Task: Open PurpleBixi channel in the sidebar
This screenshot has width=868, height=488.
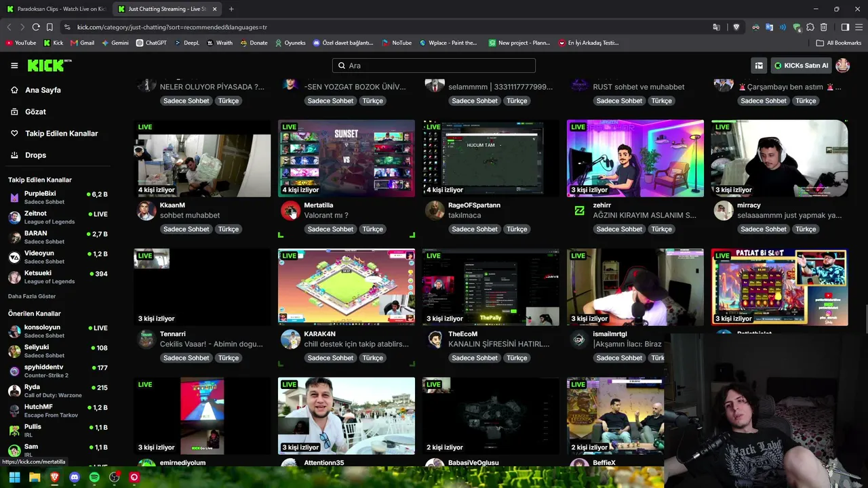Action: pos(58,197)
